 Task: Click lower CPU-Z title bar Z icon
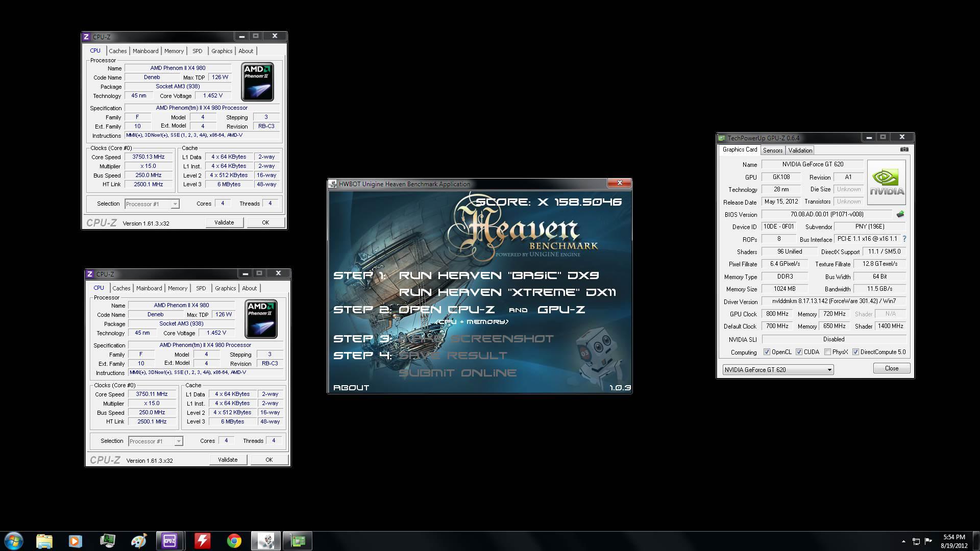[90, 274]
